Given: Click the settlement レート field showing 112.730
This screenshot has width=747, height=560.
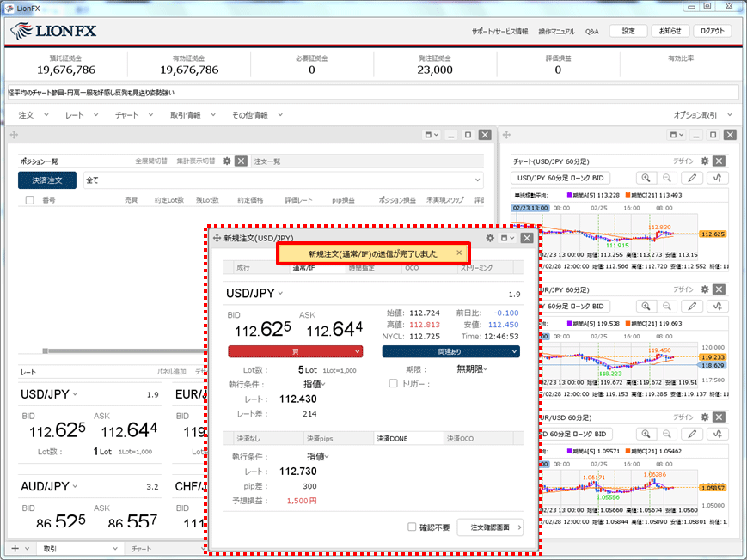Looking at the screenshot, I should coord(298,472).
